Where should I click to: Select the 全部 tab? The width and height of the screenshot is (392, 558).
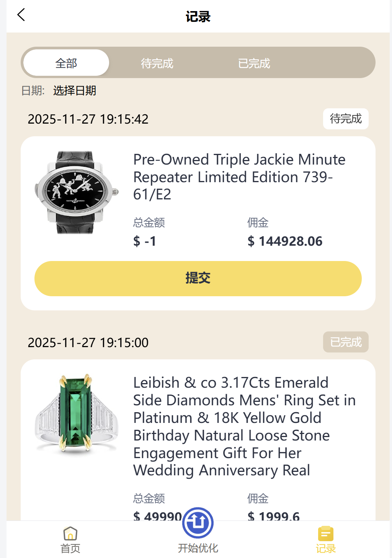[66, 63]
